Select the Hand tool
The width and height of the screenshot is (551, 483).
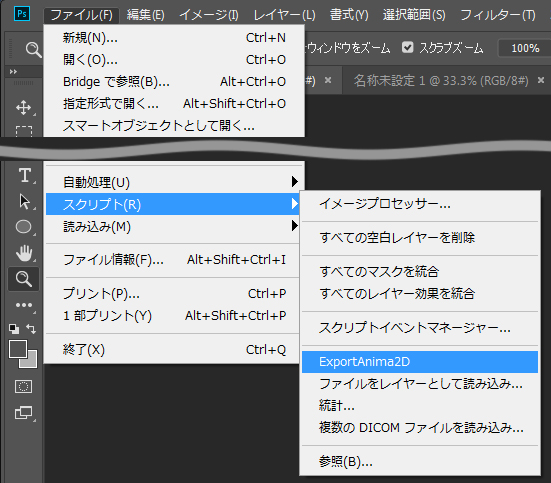[24, 253]
